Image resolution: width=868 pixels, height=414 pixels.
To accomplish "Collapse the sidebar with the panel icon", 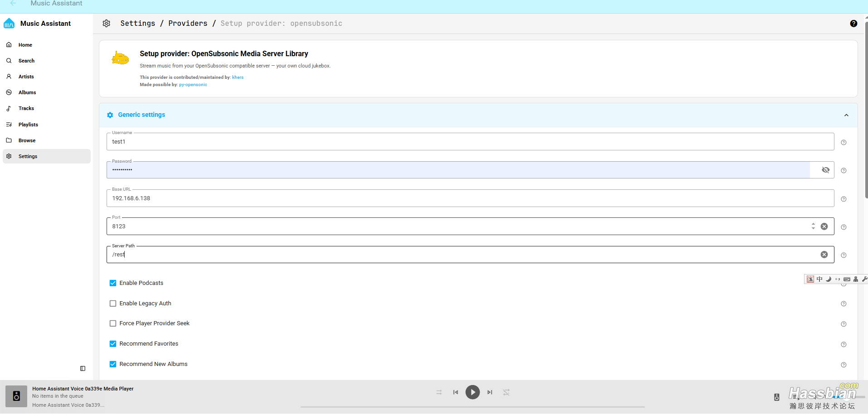I will tap(83, 369).
